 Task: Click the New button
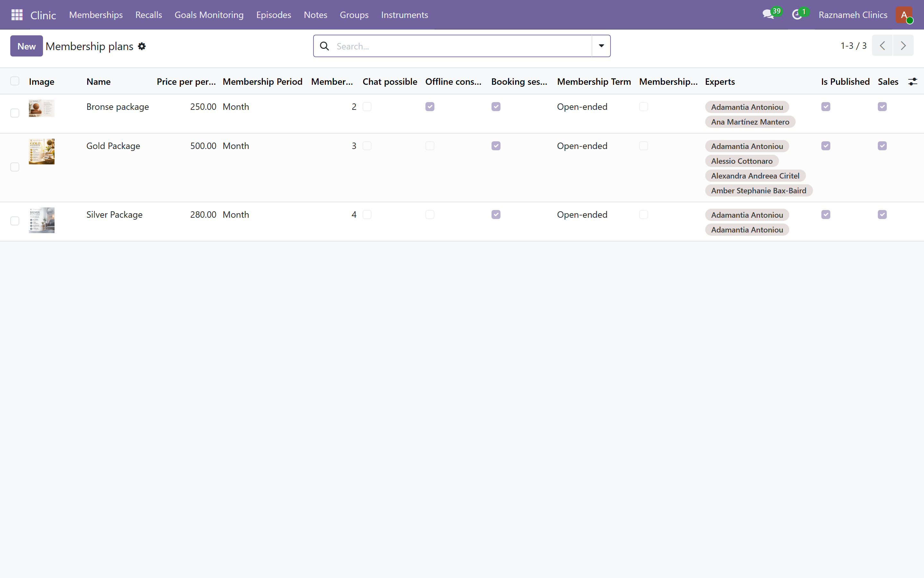[x=26, y=46]
